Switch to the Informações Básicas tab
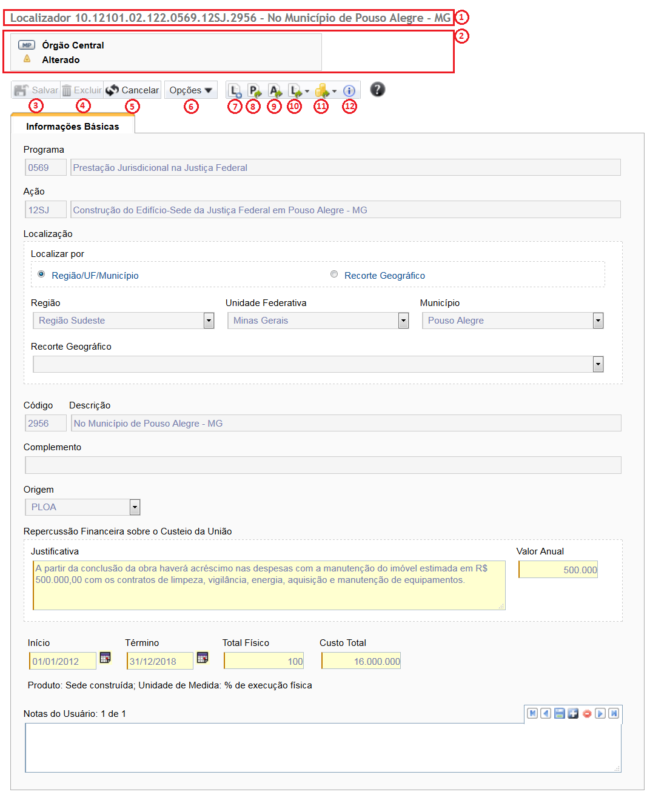Image resolution: width=667 pixels, height=812 pixels. coord(73,126)
